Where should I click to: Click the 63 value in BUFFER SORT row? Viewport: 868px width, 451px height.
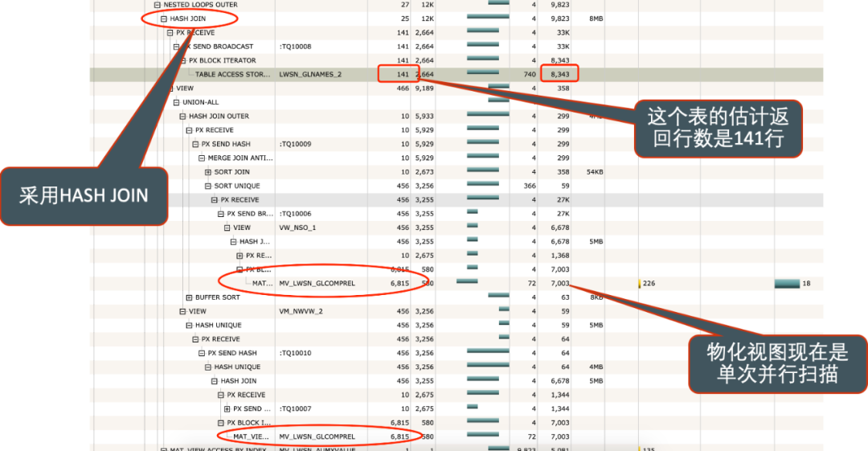565,297
